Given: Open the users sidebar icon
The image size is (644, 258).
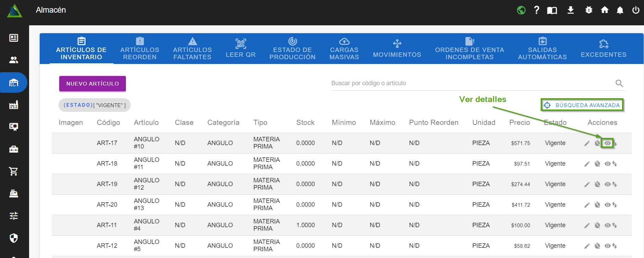Looking at the screenshot, I should click(x=14, y=60).
